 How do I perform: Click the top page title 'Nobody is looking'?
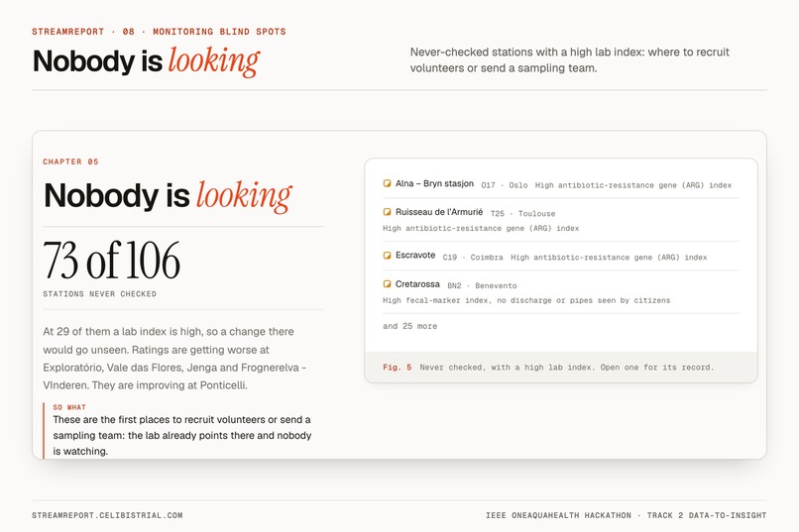click(147, 61)
